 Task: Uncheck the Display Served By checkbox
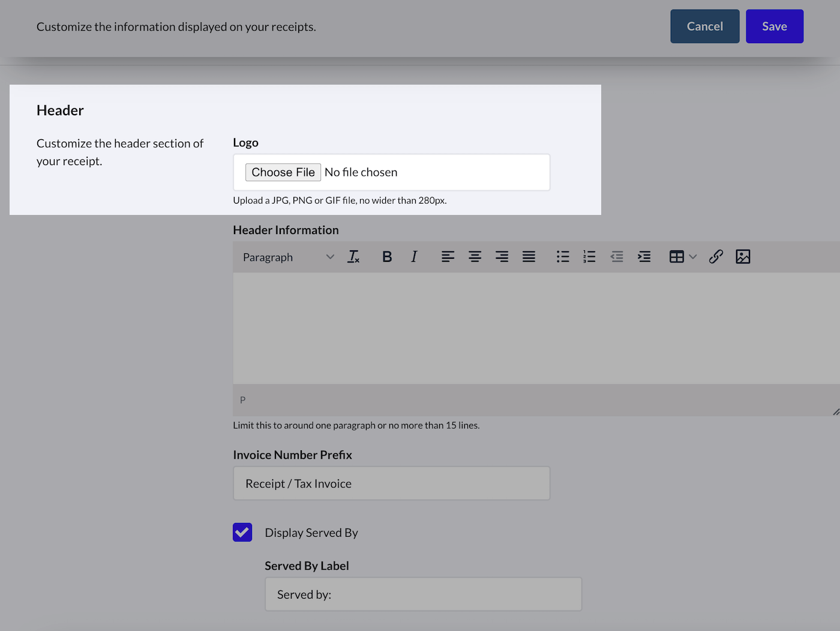(242, 533)
